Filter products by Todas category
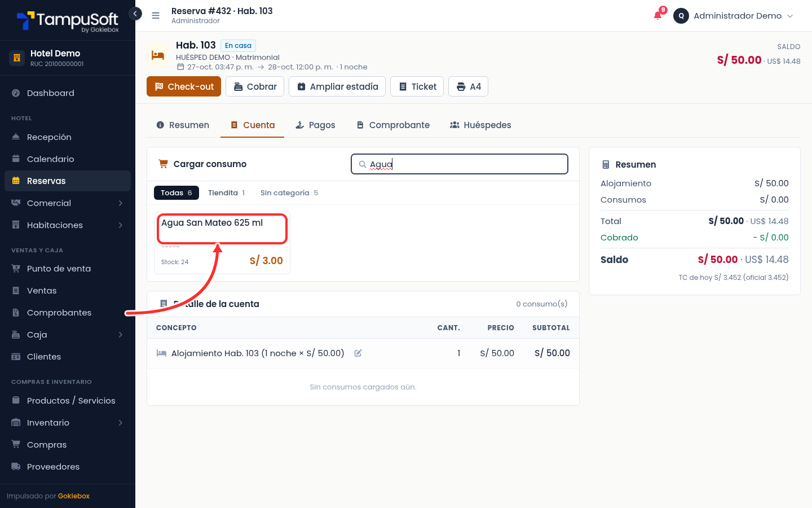The image size is (812, 508). (176, 193)
